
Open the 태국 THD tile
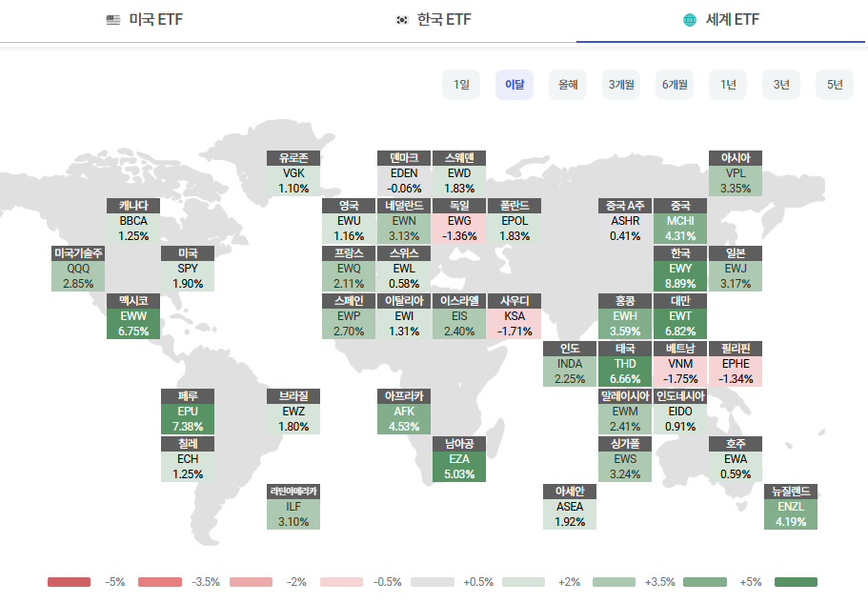(x=625, y=364)
